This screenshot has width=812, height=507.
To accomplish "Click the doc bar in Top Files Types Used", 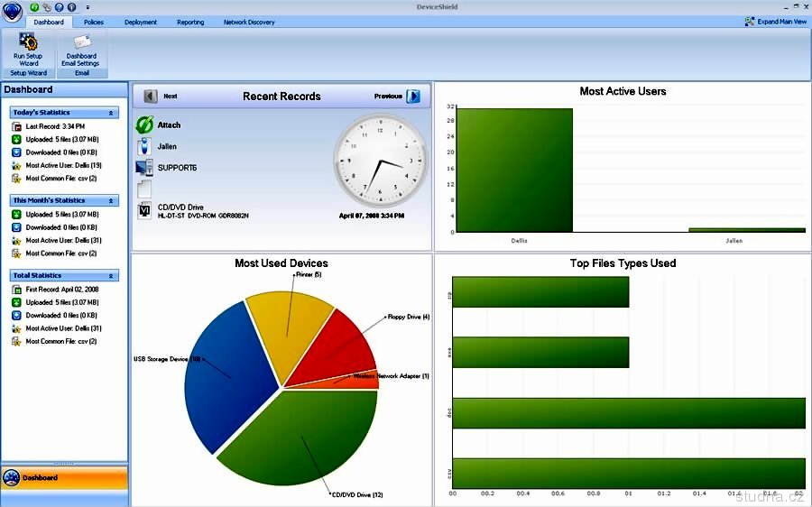I will tap(629, 413).
